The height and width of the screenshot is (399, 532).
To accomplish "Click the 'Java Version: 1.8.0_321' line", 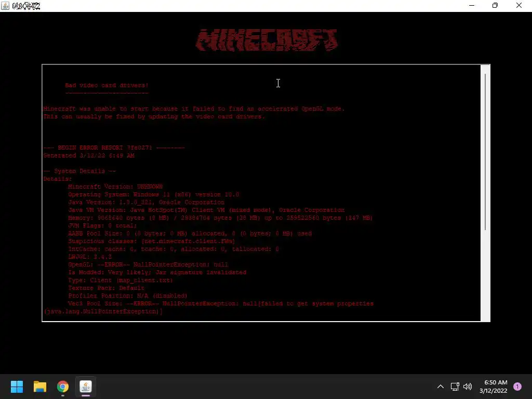I will click(146, 202).
